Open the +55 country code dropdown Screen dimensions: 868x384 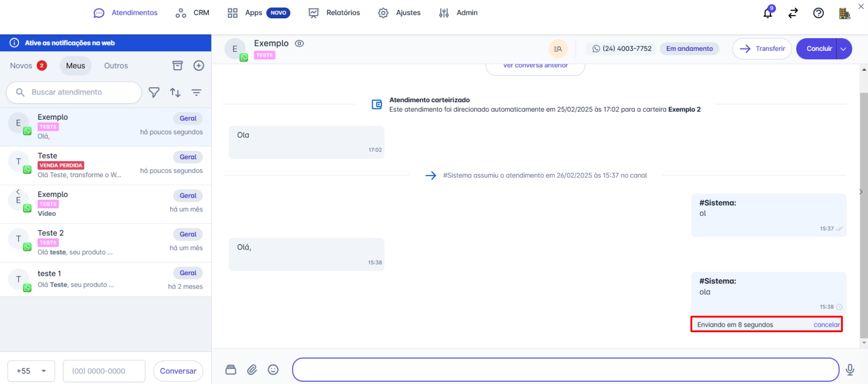pos(31,371)
